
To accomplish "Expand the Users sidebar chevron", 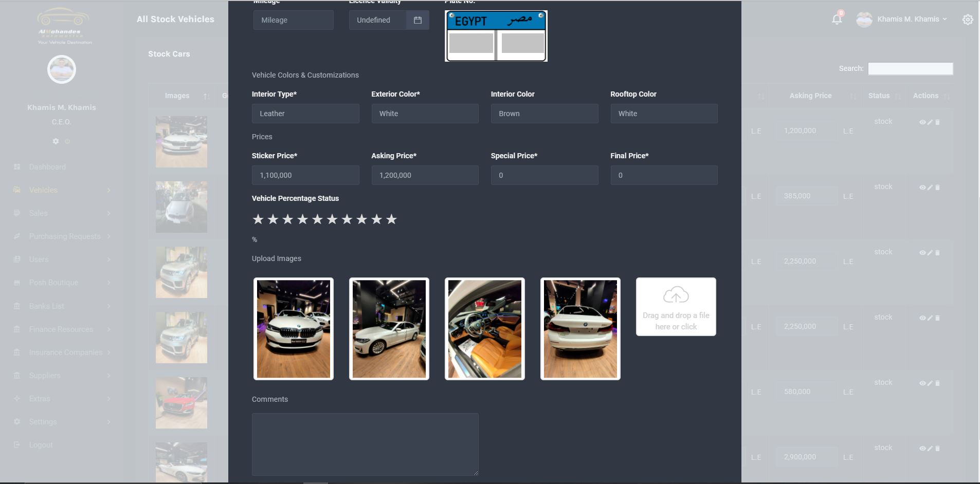I will tap(108, 259).
